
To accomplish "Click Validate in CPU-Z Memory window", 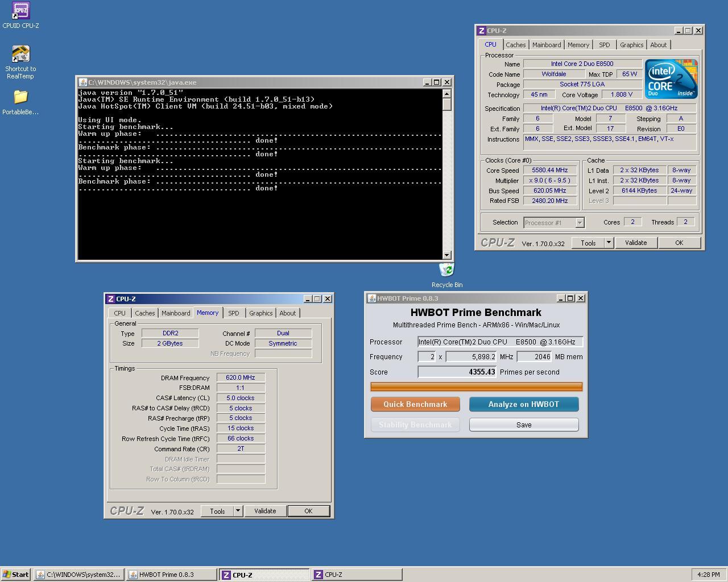I will click(265, 511).
